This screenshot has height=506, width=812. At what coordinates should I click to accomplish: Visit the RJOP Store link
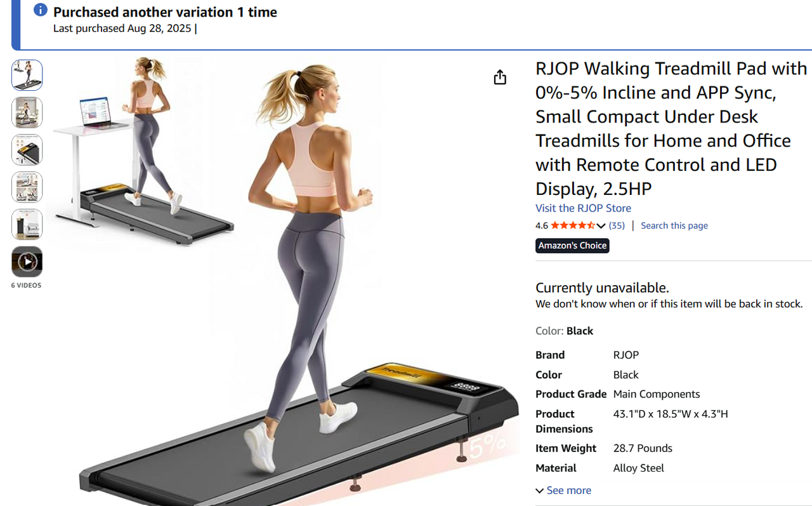tap(583, 208)
